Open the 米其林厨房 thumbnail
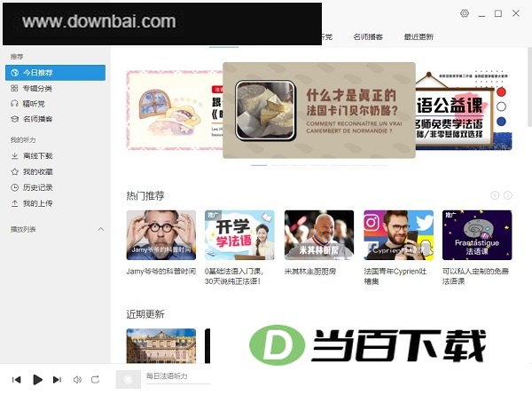Screen dimensions: 532x395 [319, 235]
